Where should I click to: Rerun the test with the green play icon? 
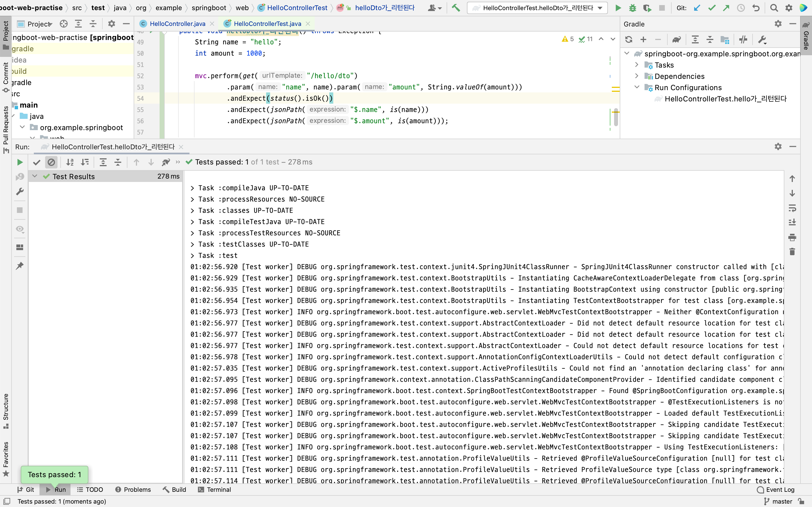click(x=20, y=162)
